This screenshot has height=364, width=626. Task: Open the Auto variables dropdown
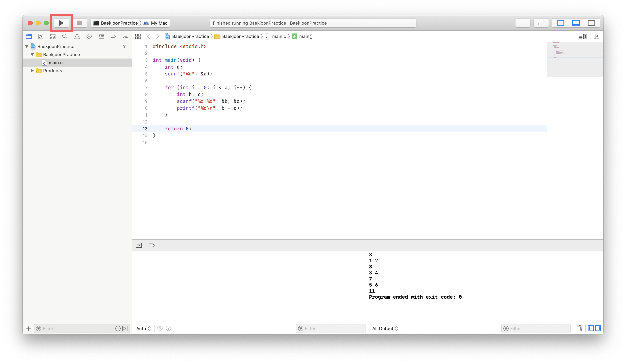coord(143,328)
